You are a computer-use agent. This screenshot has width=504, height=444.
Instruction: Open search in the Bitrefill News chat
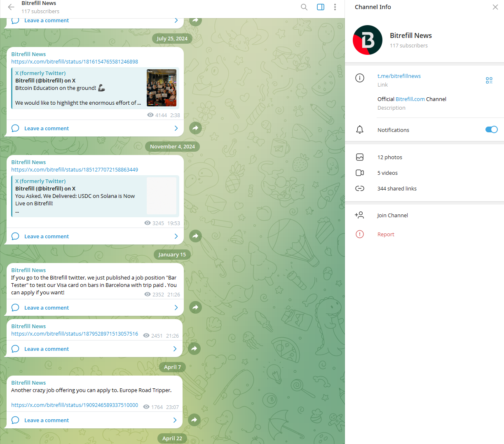point(304,7)
